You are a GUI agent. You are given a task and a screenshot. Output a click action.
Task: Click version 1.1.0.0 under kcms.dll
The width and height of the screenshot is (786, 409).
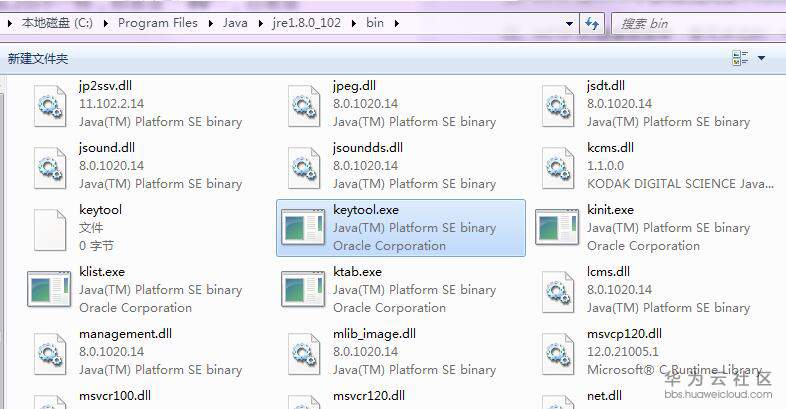[x=606, y=166]
